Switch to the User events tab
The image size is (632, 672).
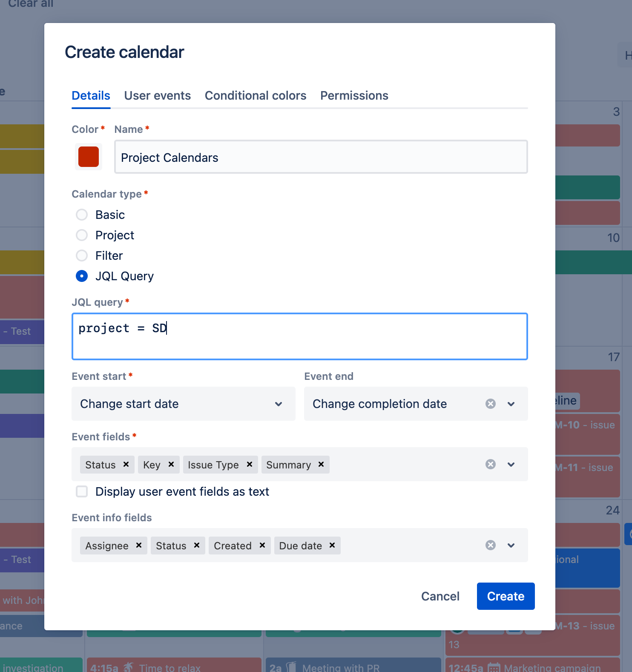click(x=157, y=95)
